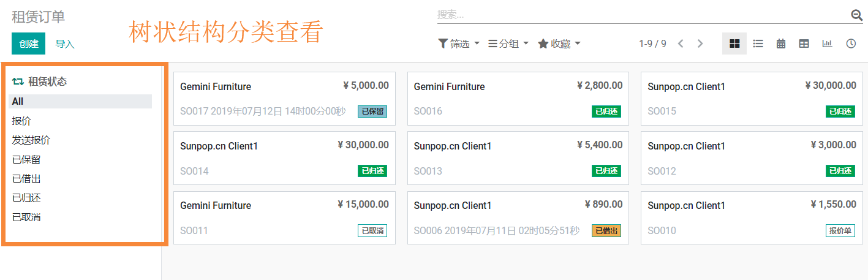Click the search magnifier icon

[856, 15]
